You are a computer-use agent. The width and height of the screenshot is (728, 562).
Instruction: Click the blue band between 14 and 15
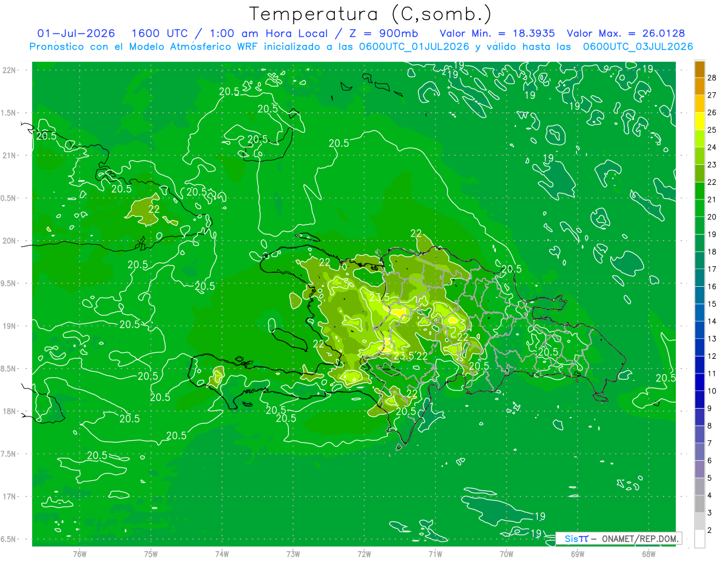[x=699, y=312]
